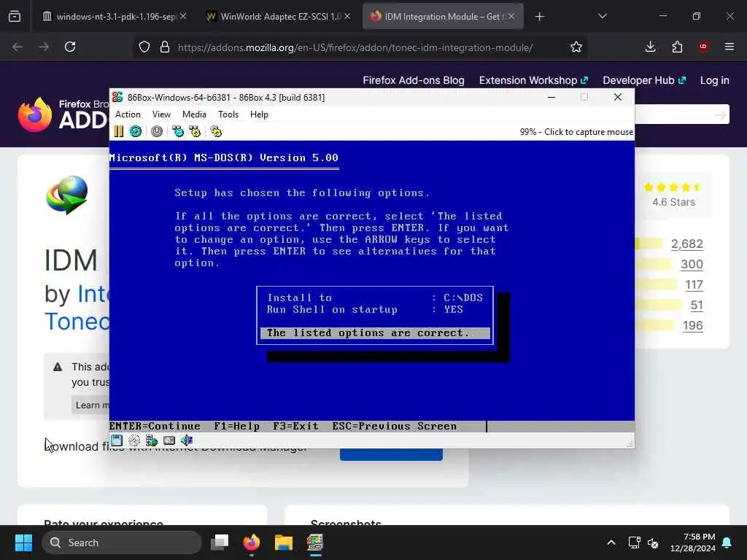The width and height of the screenshot is (747, 560).
Task: Click the Log in link
Action: pyautogui.click(x=715, y=80)
